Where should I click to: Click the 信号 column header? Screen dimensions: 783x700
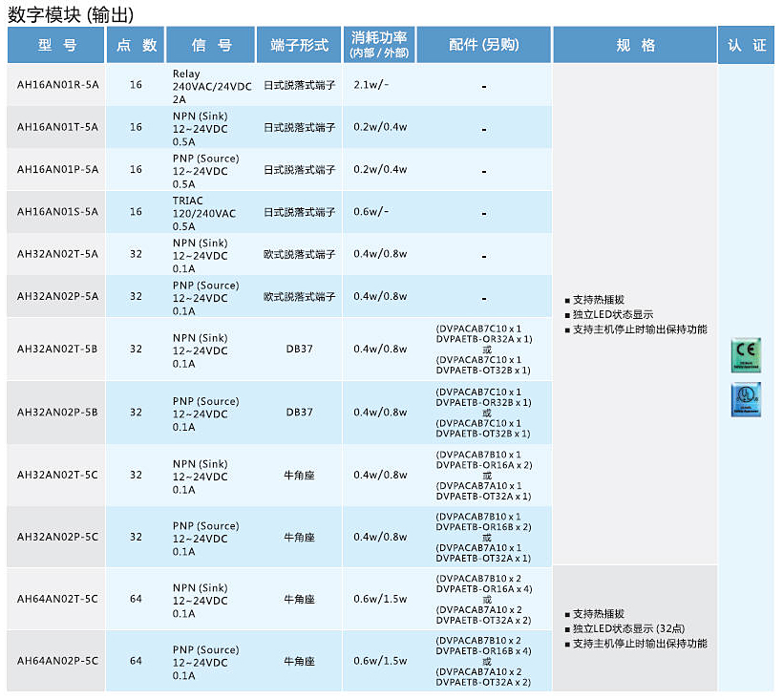coord(211,45)
